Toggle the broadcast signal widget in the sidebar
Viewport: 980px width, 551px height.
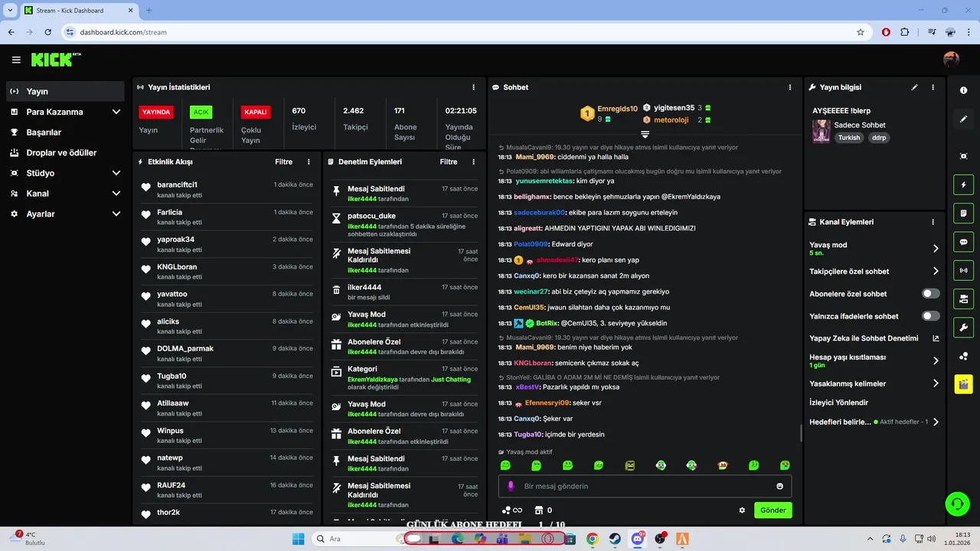963,270
